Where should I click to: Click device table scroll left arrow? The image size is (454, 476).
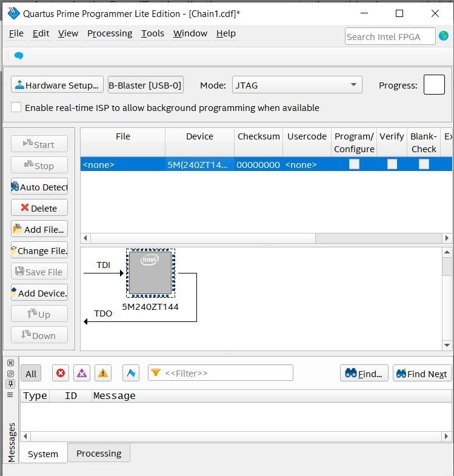(85, 238)
